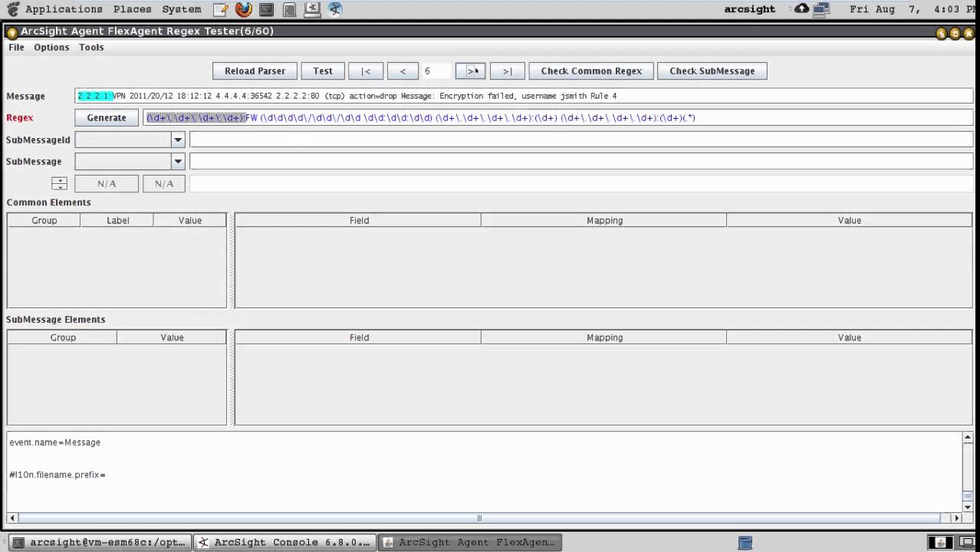Click the cloud upload icon in system tray
Viewport: 980px width, 552px height.
[801, 8]
